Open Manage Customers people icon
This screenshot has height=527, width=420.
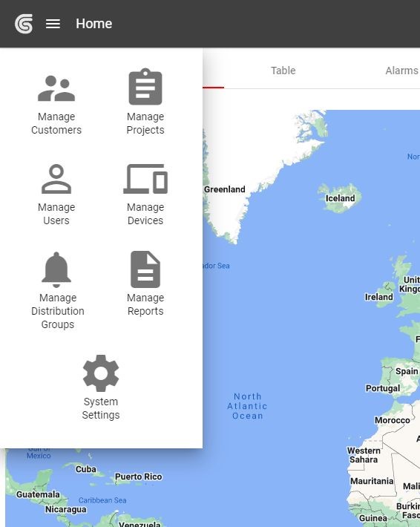(x=56, y=89)
